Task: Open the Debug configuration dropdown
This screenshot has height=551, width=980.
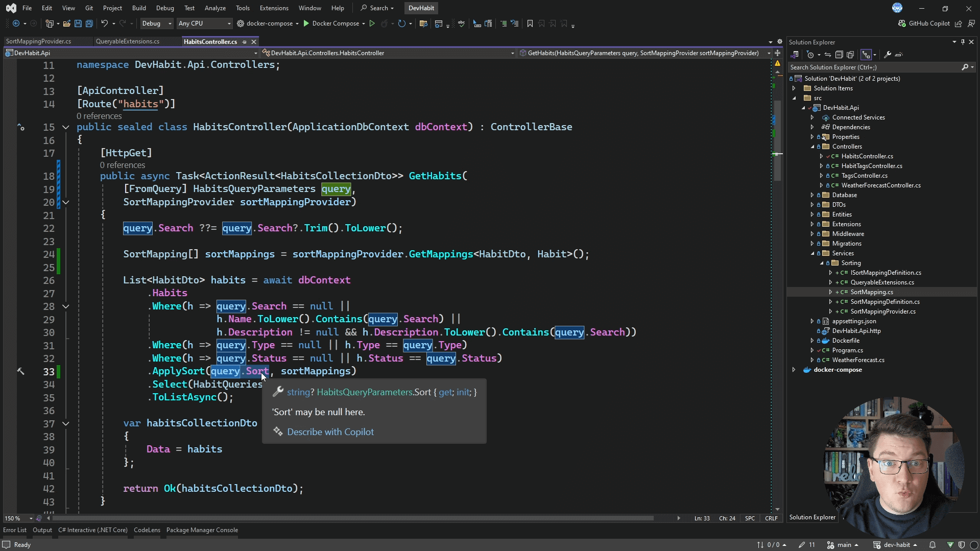Action: point(156,23)
